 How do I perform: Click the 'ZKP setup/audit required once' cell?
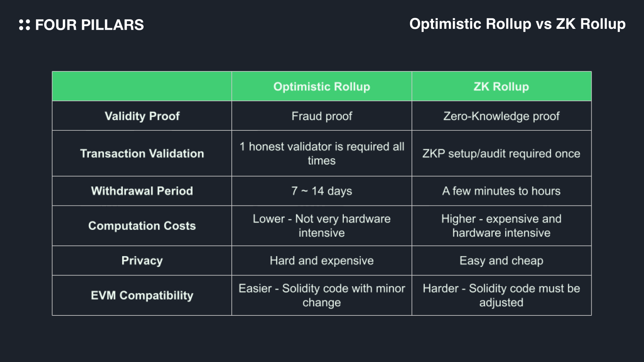coord(501,154)
